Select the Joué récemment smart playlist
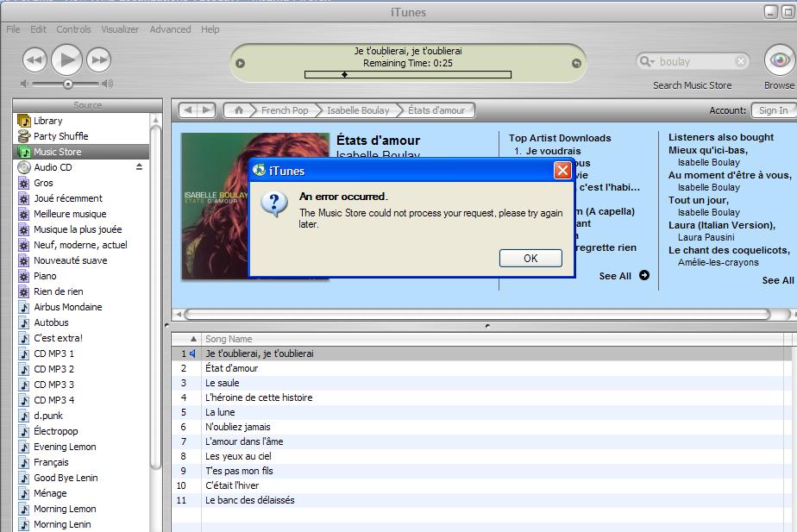This screenshot has height=532, width=797. 81,198
